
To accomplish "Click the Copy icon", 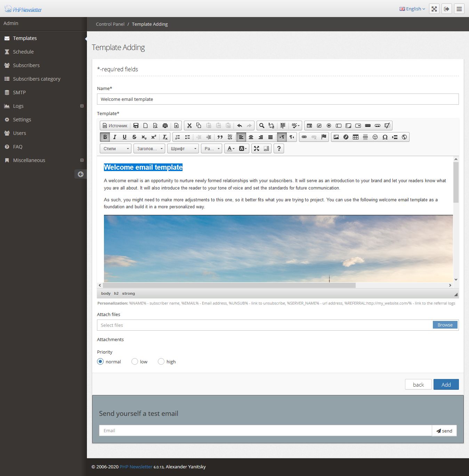I will [199, 126].
